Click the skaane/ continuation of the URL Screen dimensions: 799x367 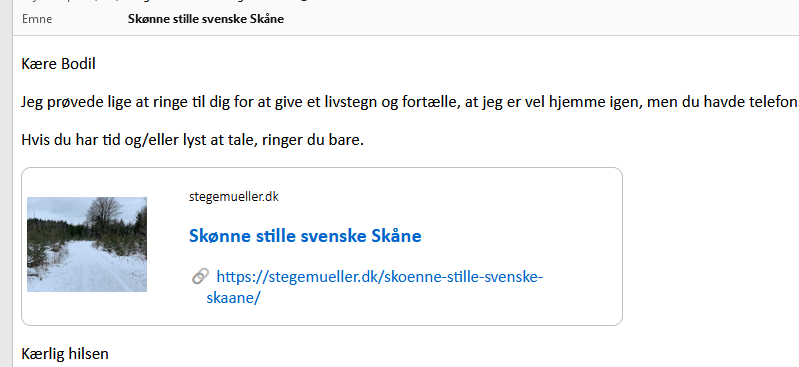pyautogui.click(x=233, y=298)
